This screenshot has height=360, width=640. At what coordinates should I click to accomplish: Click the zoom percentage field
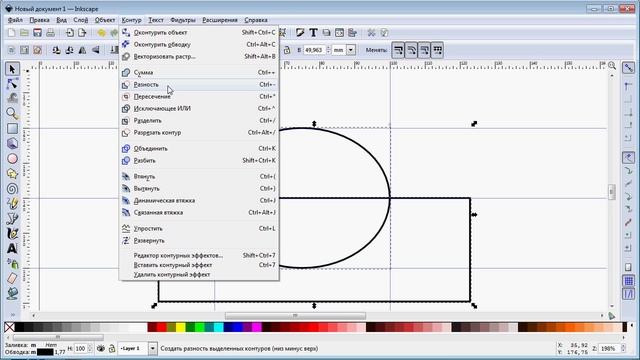(609, 349)
